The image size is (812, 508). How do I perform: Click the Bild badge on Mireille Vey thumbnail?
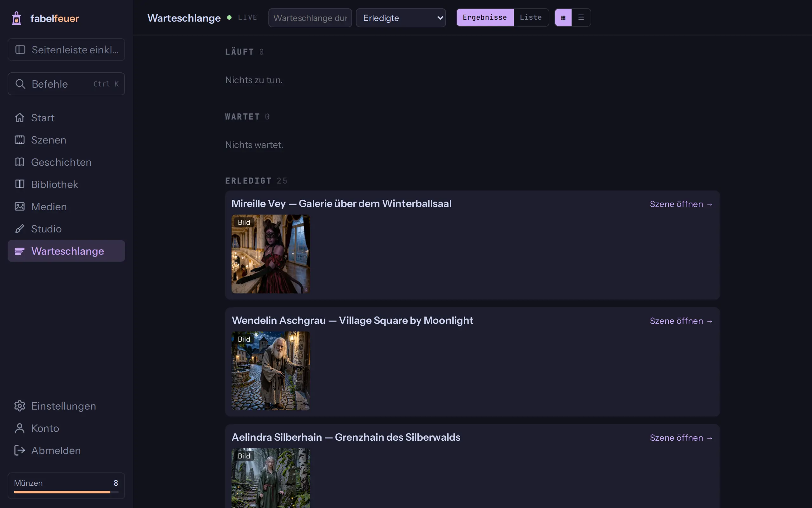tap(244, 223)
